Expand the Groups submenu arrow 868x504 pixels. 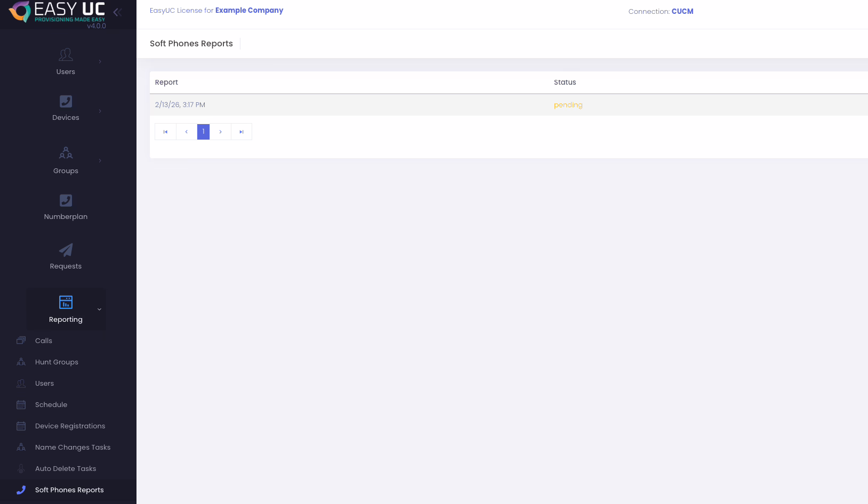click(100, 160)
